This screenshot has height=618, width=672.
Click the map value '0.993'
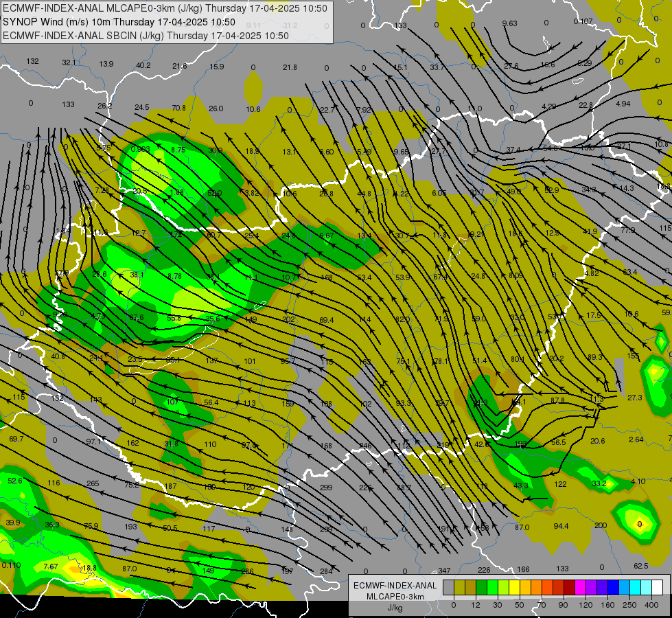pyautogui.click(x=140, y=149)
